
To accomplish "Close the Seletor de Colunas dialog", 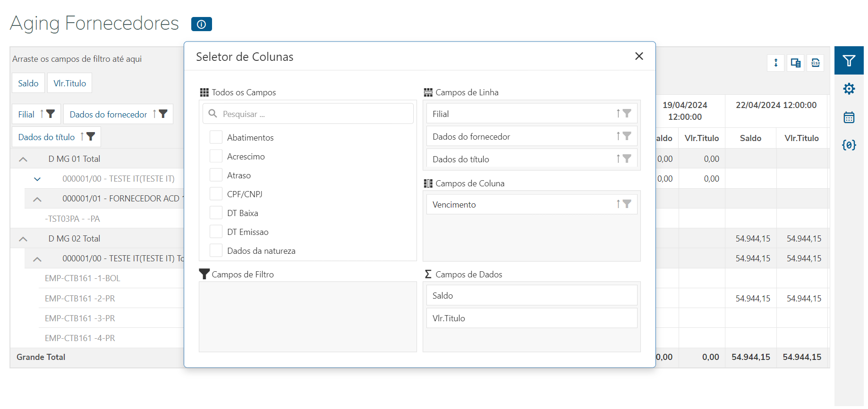I will [x=639, y=56].
